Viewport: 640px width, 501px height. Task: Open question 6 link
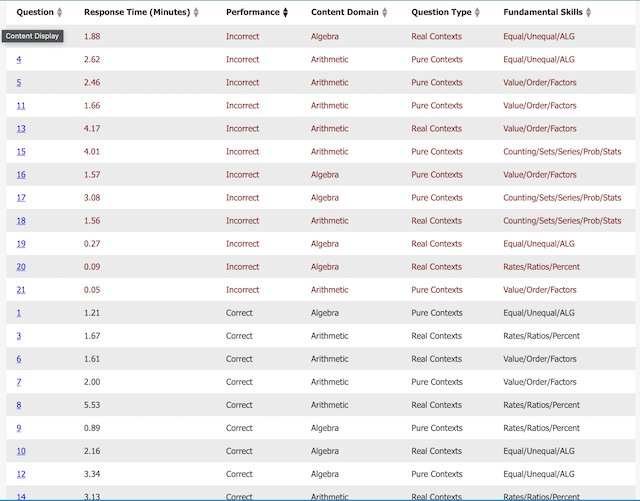click(19, 359)
